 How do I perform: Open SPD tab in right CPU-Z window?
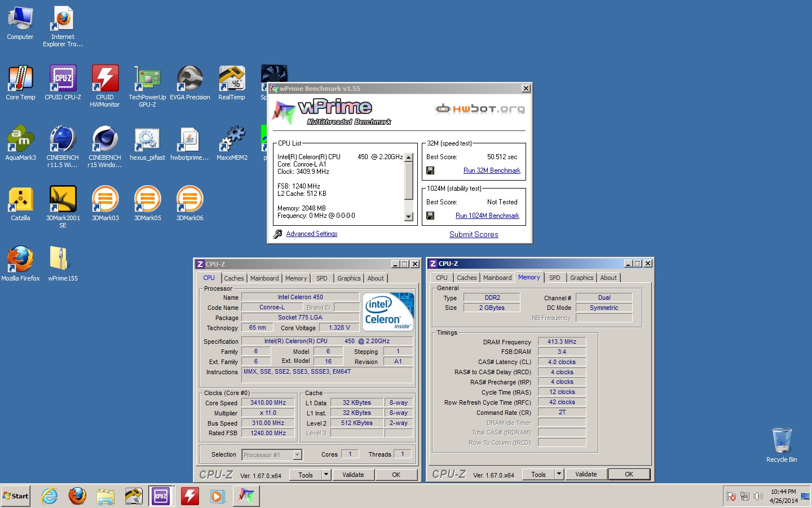point(555,278)
